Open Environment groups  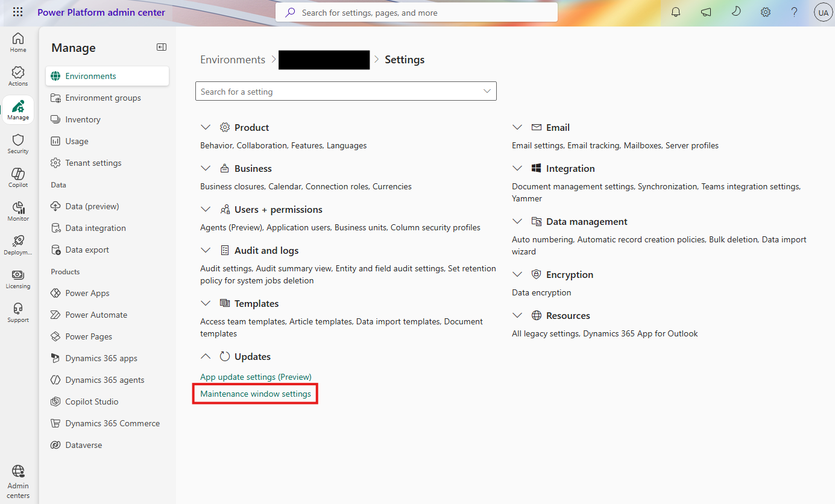pos(107,98)
